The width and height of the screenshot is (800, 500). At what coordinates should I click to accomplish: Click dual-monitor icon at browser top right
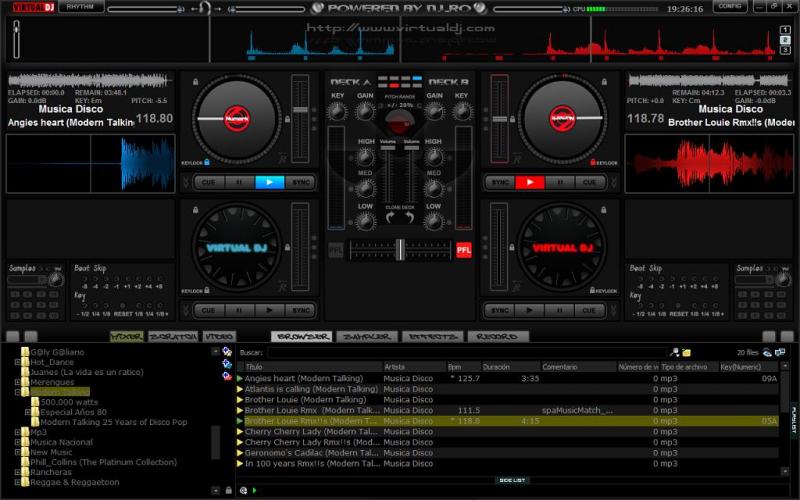(780, 352)
